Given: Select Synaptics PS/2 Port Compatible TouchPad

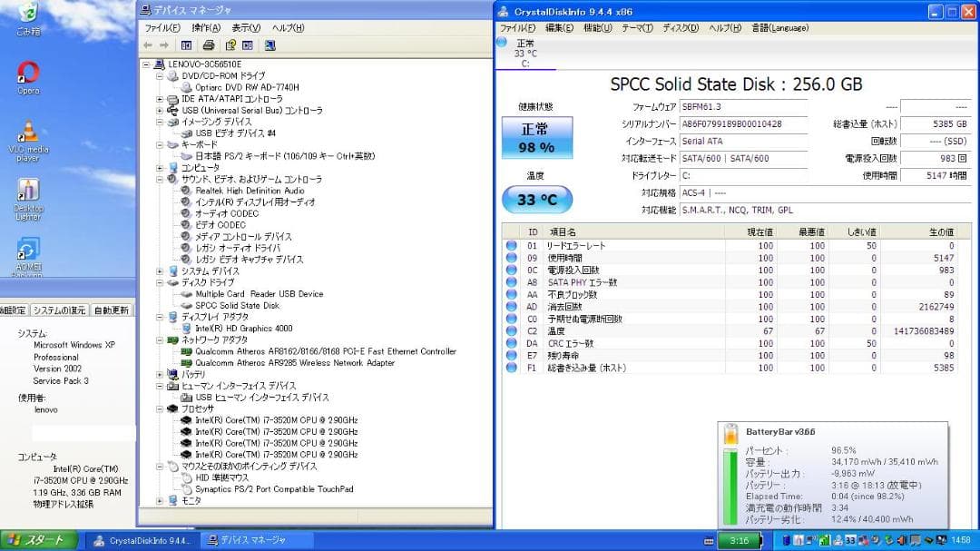Looking at the screenshot, I should coord(274,489).
